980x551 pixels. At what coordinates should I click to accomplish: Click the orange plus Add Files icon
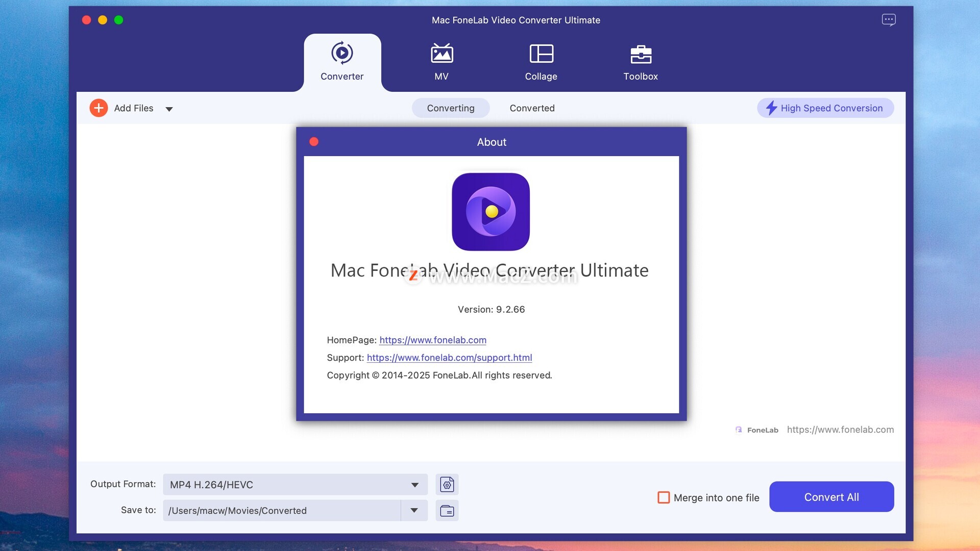(x=99, y=108)
